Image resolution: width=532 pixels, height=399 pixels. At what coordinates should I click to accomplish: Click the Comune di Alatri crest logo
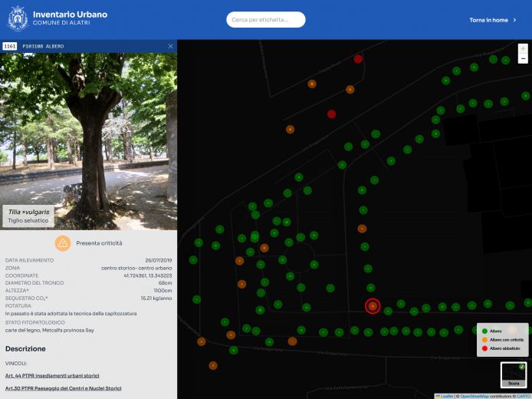click(x=18, y=18)
